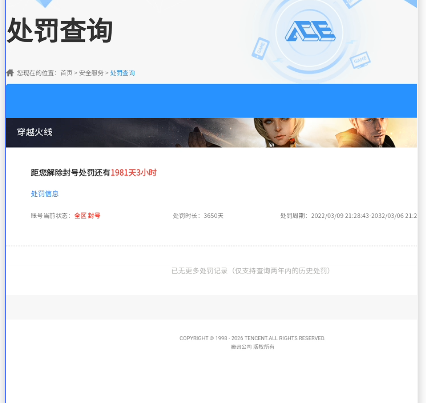Open the 首页 breadcrumb link
This screenshot has width=426, height=403.
click(66, 73)
